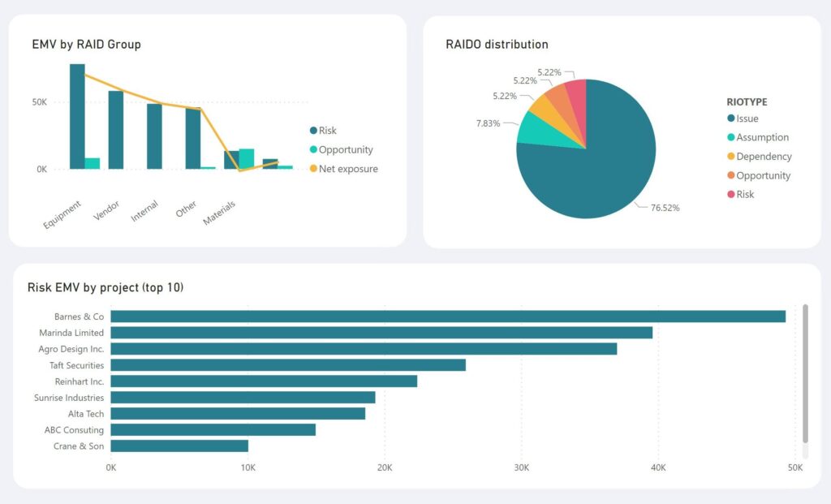
Task: Select the Barnes & Co bar
Action: coord(446,317)
